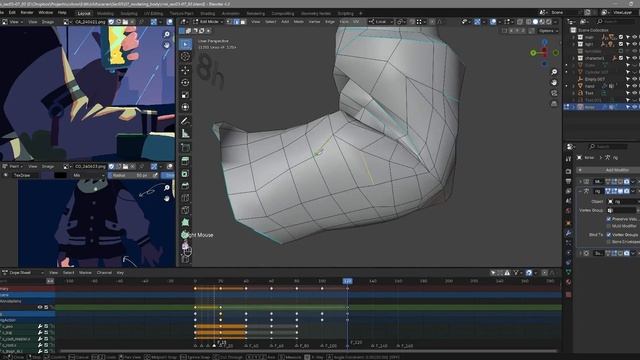Expand the first modifier panel in properties

pyautogui.click(x=580, y=182)
